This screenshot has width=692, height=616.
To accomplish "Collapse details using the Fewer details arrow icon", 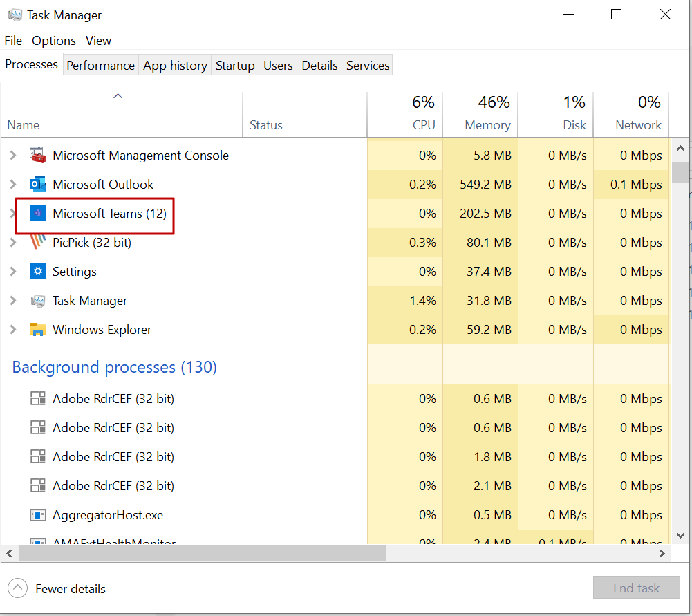I will pyautogui.click(x=18, y=588).
